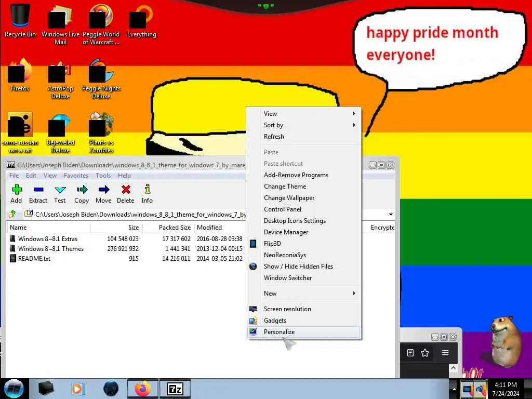Select the README.txt file row

click(x=126, y=259)
